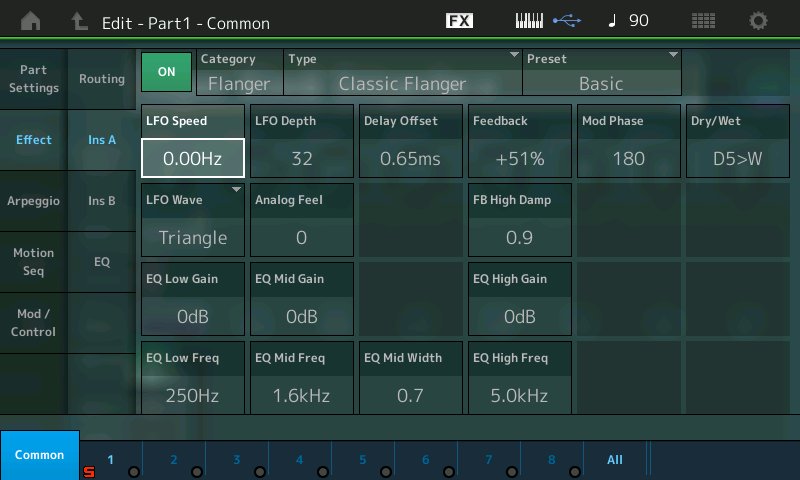Open the effect Type dropdown
The height and width of the screenshot is (480, 800).
click(403, 73)
